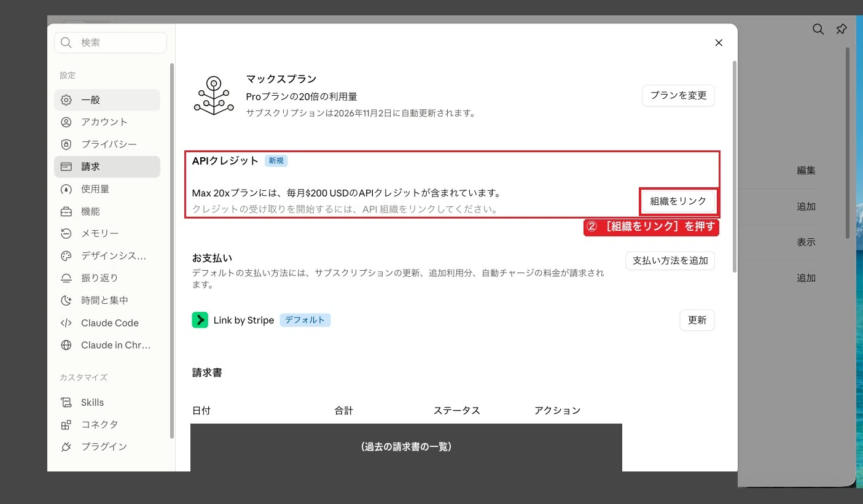This screenshot has height=504, width=863.
Task: Click the settings dialog vertical scrollbar
Action: [734, 166]
